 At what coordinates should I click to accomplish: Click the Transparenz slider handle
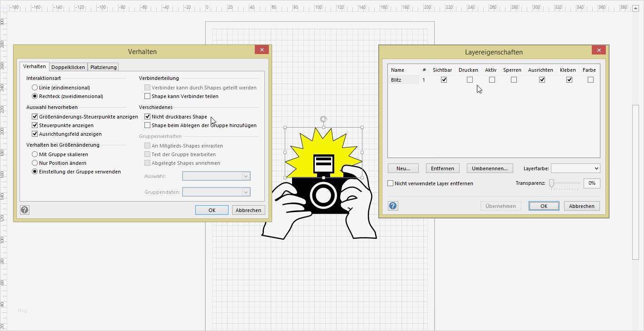[x=551, y=183]
